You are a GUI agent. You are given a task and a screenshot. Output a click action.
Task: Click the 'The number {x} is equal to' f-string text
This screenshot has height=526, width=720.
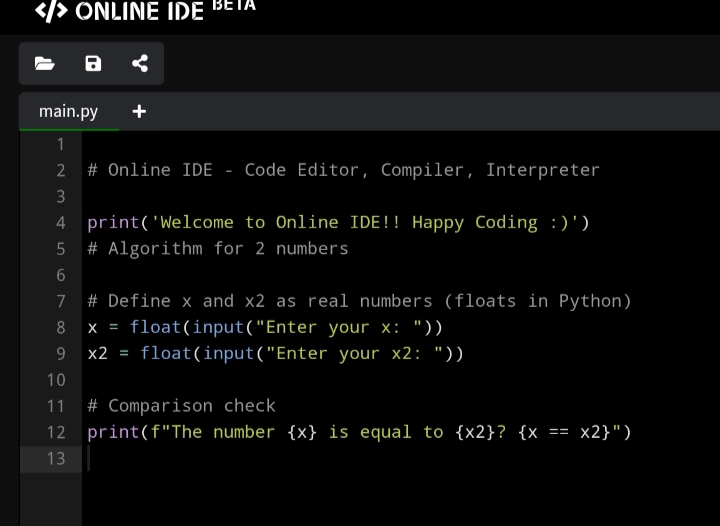pyautogui.click(x=307, y=432)
